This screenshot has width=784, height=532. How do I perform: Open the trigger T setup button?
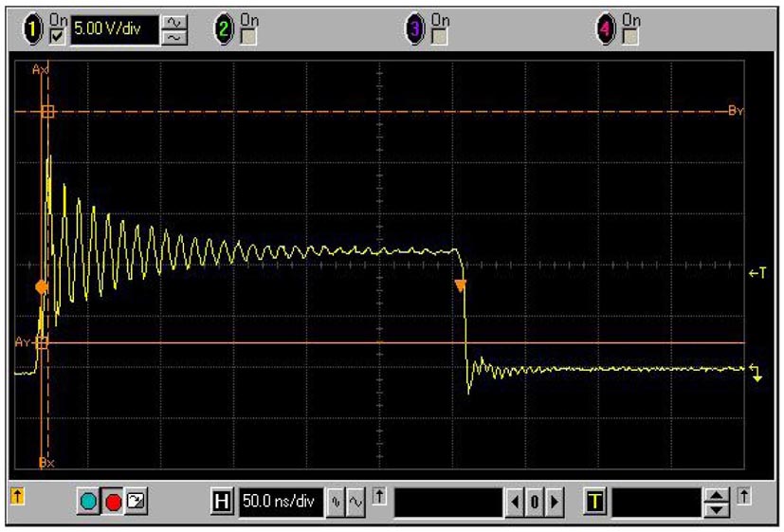[x=594, y=500]
